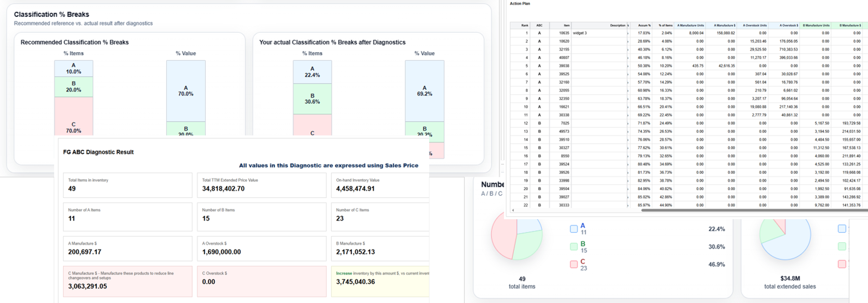Click the Action Plan scroll-left arrow

(x=513, y=210)
